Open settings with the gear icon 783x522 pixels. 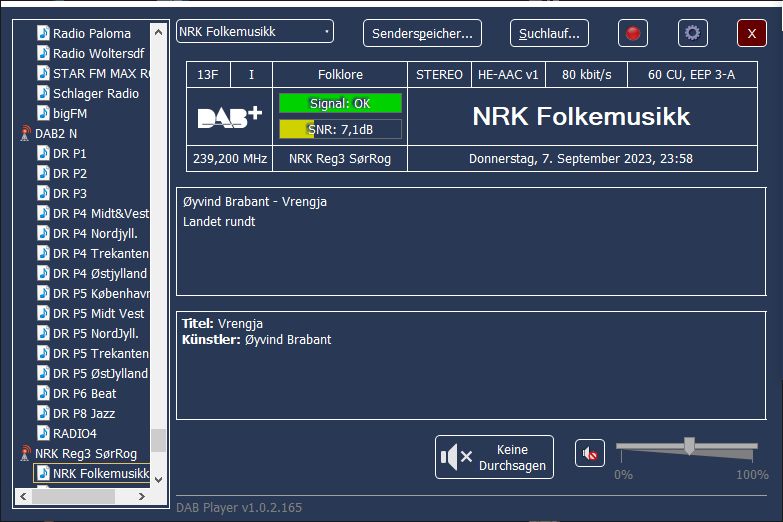tap(693, 33)
